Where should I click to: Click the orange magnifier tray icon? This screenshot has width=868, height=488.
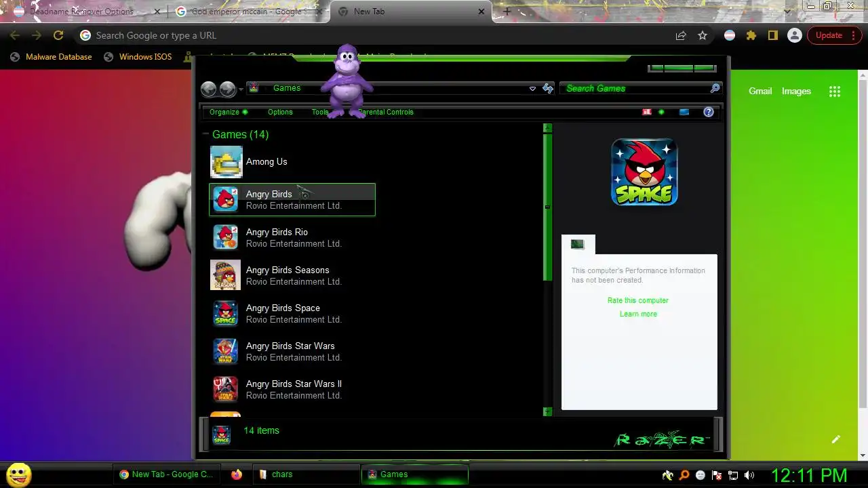(684, 475)
